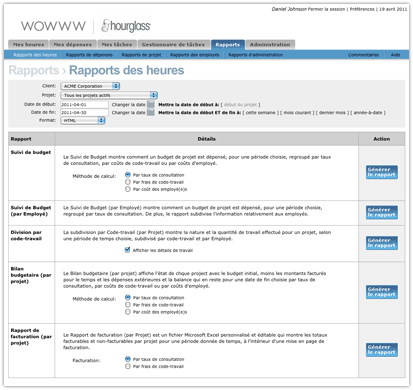Toggle Afficher les détails de travail checkbox

coord(127,250)
